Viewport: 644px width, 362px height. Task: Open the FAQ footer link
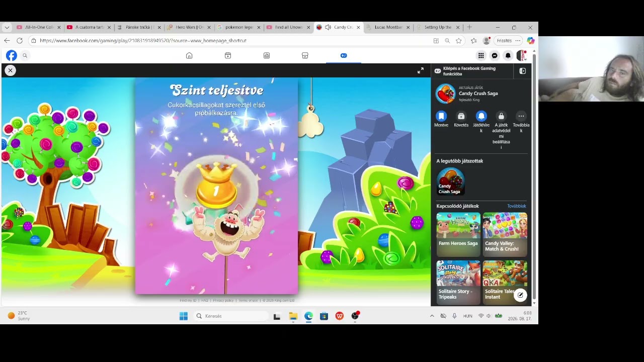[x=205, y=301]
